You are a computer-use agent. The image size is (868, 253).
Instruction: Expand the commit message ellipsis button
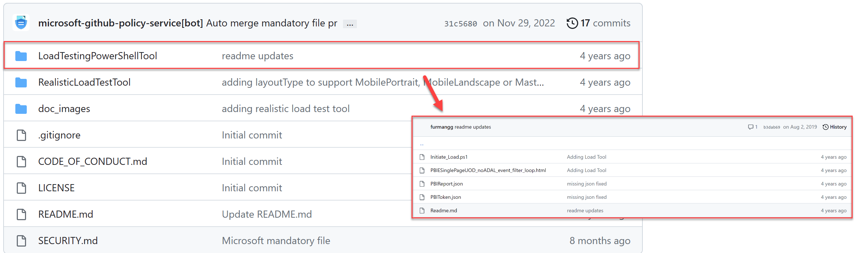(x=350, y=24)
